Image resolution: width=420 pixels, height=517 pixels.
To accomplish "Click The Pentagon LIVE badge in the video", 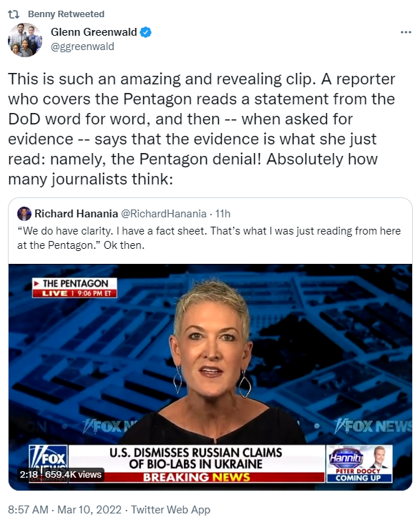I will coord(74,288).
